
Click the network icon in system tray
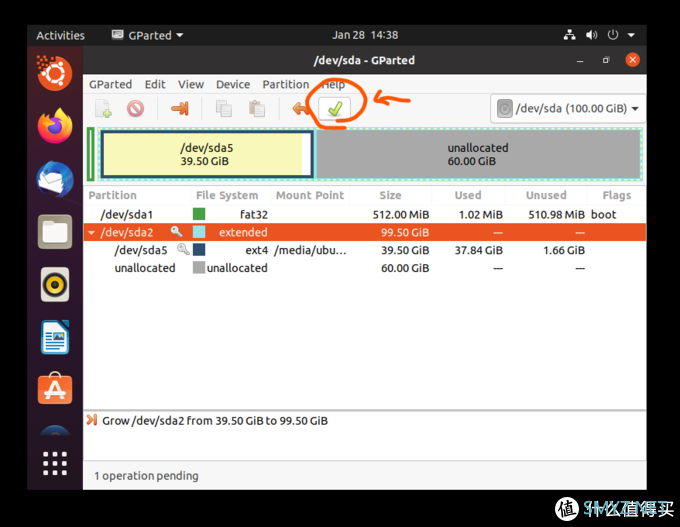[x=569, y=35]
